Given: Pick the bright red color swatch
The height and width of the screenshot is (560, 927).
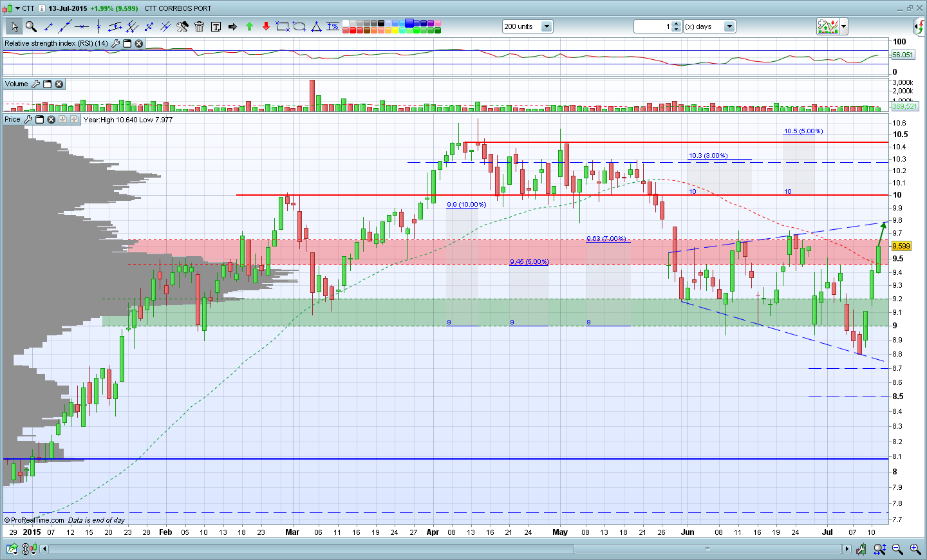Looking at the screenshot, I should click(x=354, y=30).
